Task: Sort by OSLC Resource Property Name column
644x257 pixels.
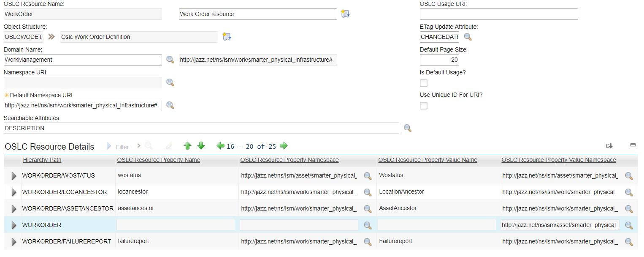Action: coord(158,160)
